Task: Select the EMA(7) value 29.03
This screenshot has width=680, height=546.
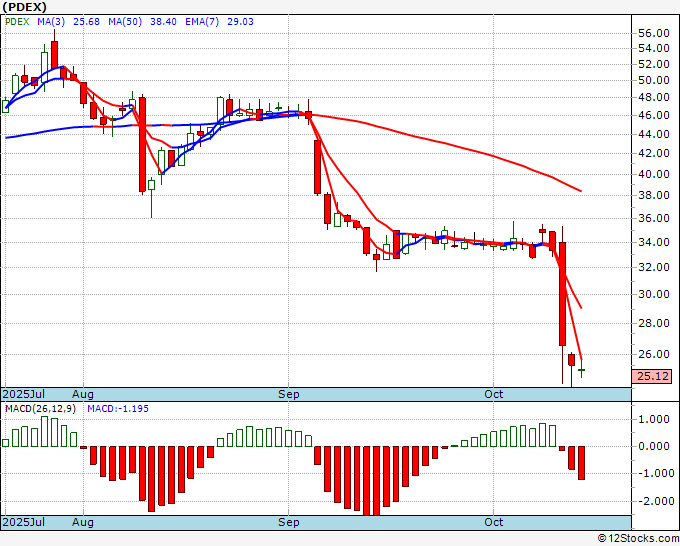Action: (x=240, y=22)
